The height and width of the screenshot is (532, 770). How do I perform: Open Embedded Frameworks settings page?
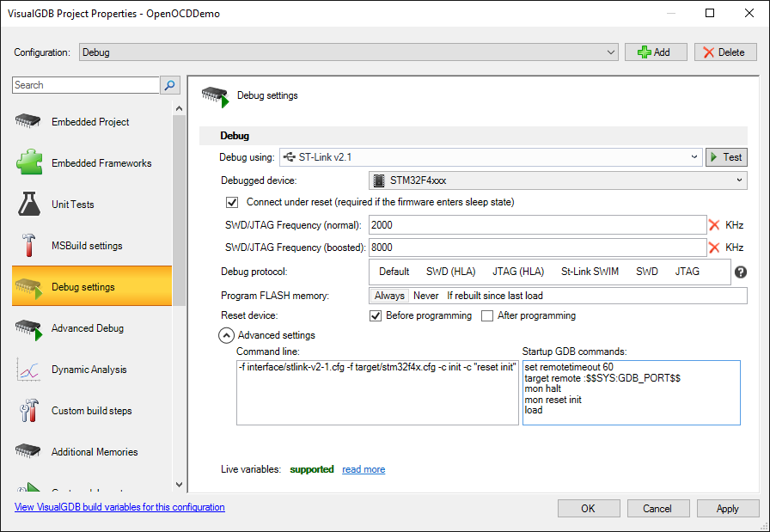92,162
